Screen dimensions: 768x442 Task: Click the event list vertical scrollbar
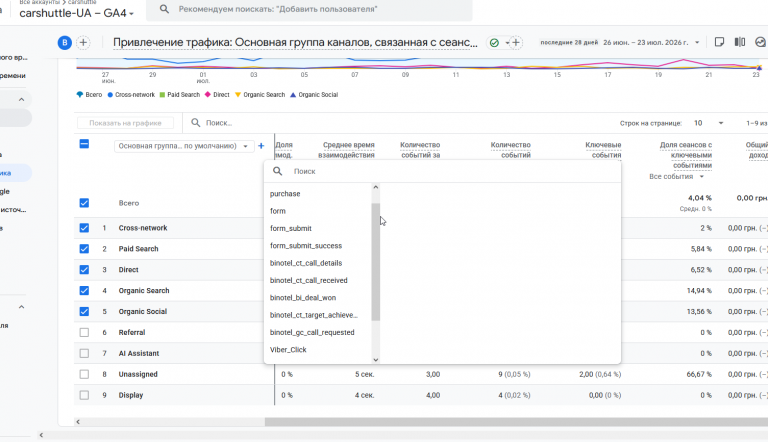(376, 262)
